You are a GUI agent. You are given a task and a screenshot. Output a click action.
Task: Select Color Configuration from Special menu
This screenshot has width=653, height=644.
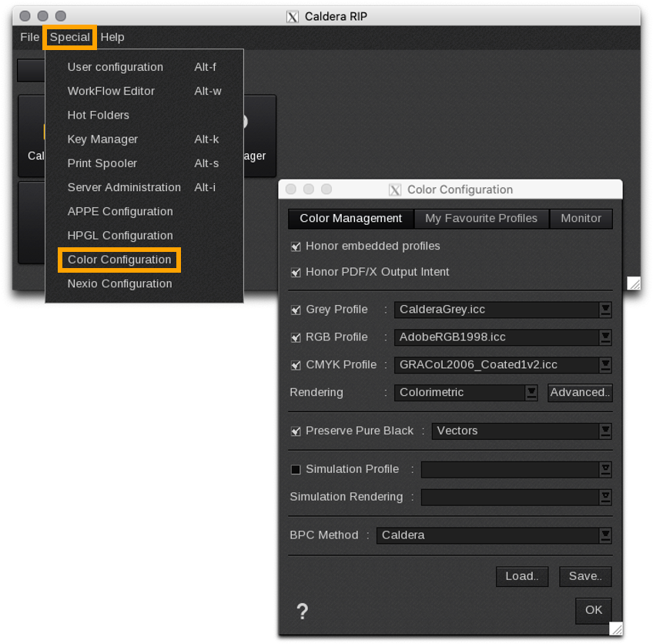119,260
